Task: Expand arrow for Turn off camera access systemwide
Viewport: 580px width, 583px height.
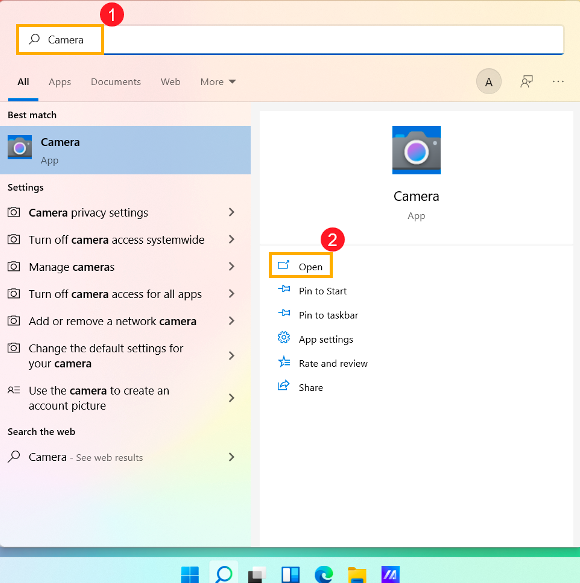Action: tap(231, 239)
